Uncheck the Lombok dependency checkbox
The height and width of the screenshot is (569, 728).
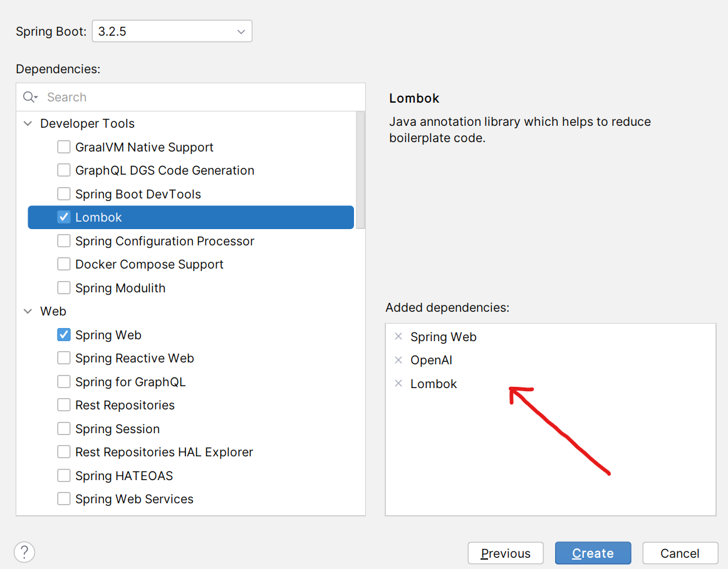[x=64, y=217]
